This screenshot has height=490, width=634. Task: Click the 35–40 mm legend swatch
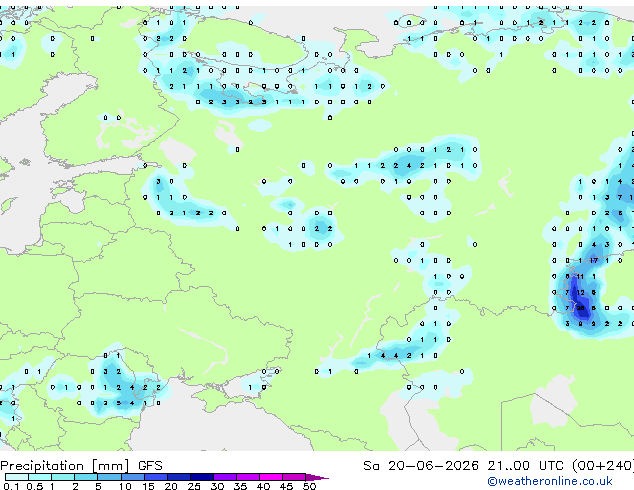click(248, 477)
